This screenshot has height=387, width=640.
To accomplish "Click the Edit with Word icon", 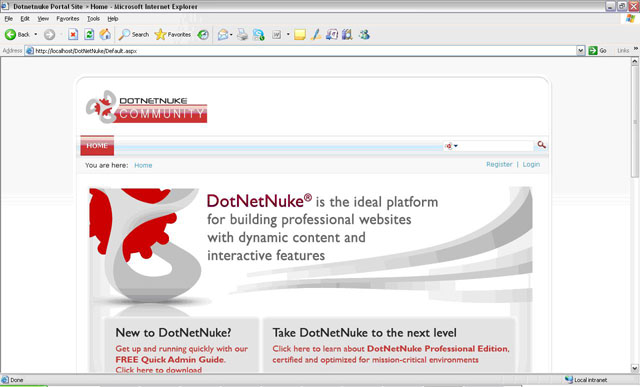I will 277,35.
